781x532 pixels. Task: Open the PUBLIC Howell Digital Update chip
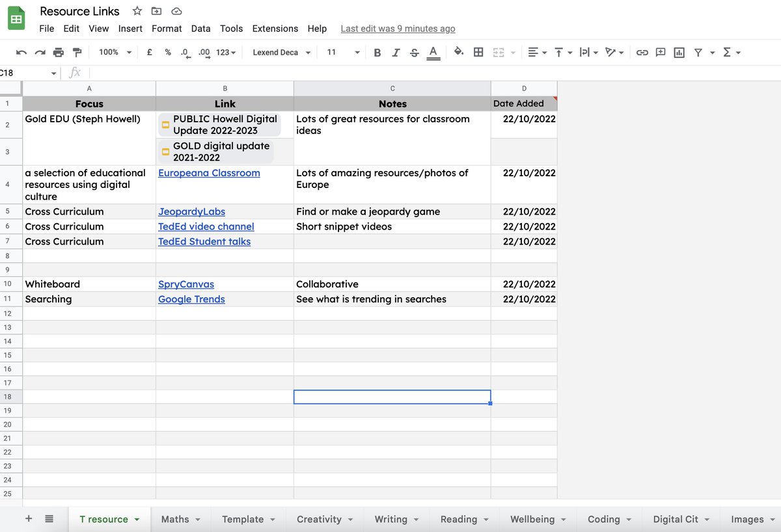tap(220, 125)
